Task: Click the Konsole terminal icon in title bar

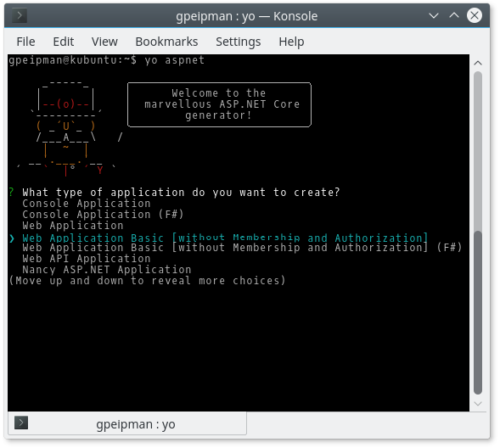Action: (20, 15)
